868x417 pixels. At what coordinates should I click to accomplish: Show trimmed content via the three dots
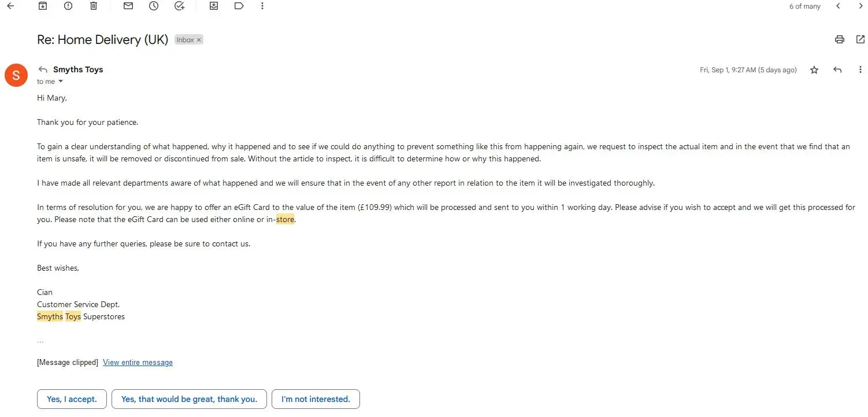(x=40, y=341)
